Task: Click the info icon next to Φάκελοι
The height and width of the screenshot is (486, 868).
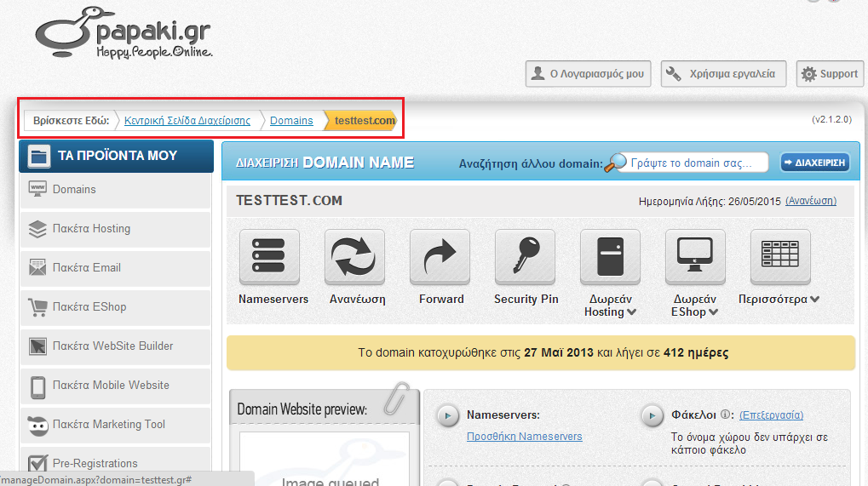Action: (x=726, y=415)
